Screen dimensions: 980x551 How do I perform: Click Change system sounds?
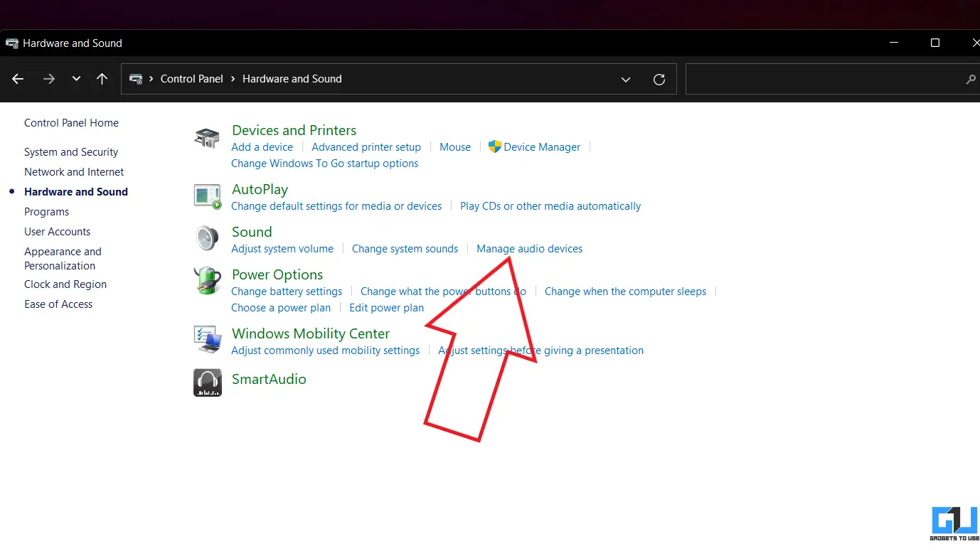[405, 249]
